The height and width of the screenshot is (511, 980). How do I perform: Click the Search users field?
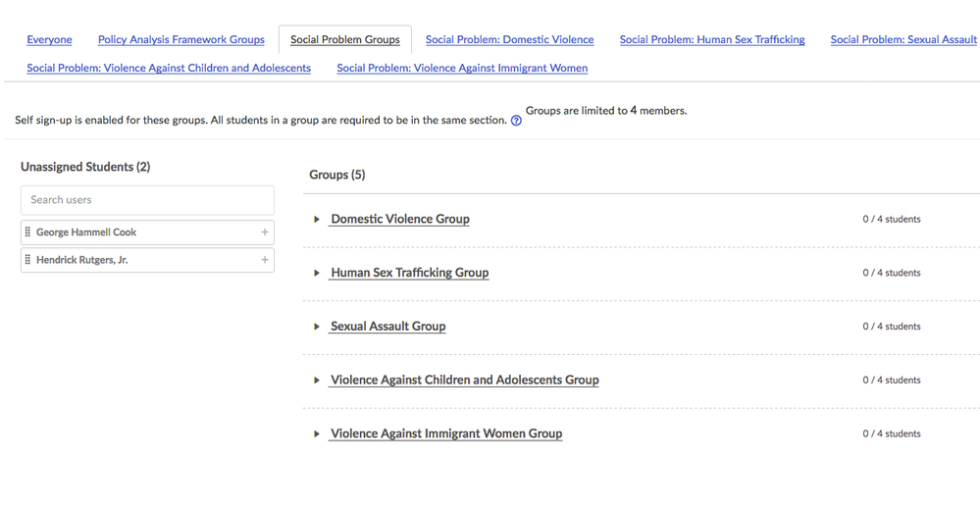[x=147, y=200]
